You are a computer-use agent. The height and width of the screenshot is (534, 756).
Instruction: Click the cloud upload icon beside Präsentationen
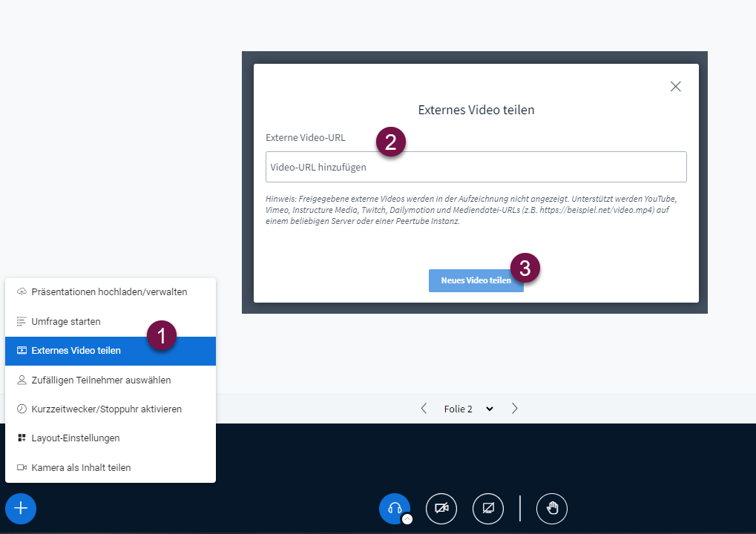click(22, 291)
